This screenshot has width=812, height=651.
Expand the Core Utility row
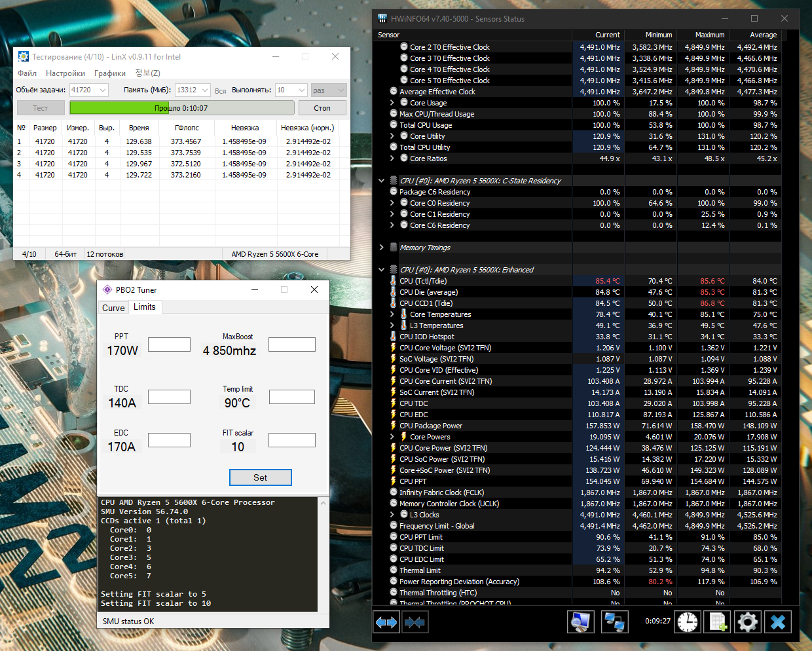(x=392, y=136)
